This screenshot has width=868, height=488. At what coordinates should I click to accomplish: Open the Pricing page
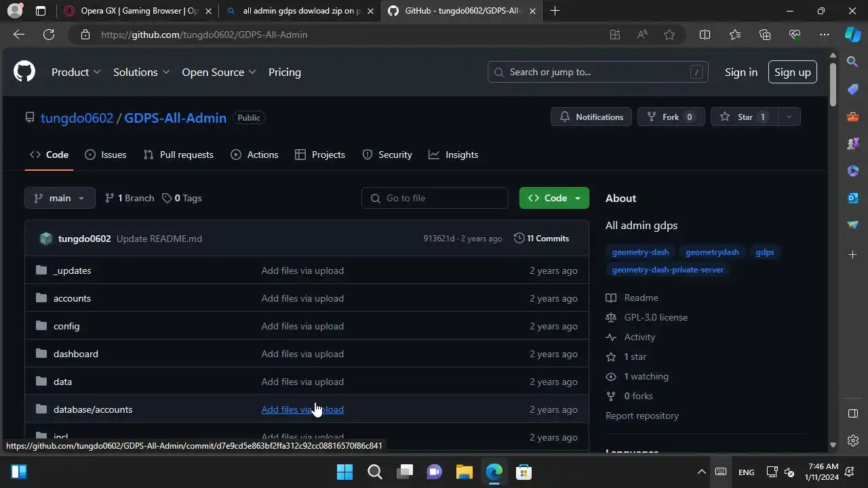[x=285, y=72]
